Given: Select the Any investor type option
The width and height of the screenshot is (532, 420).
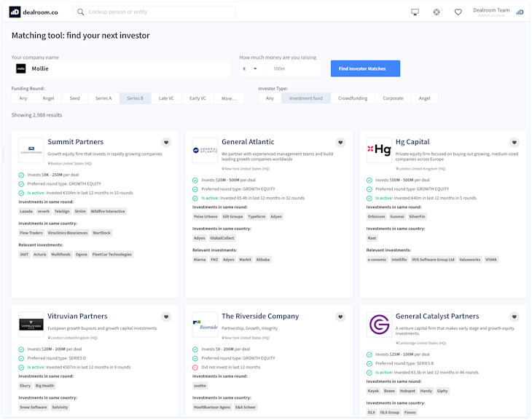Looking at the screenshot, I should point(270,98).
